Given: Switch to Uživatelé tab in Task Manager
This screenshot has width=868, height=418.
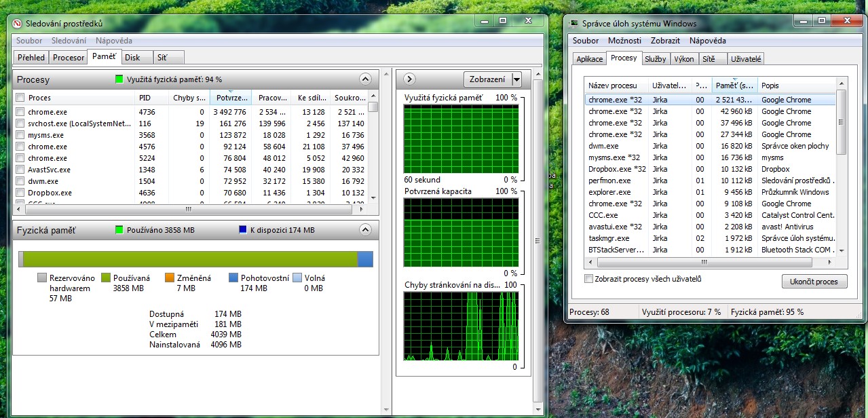Looking at the screenshot, I should 746,59.
